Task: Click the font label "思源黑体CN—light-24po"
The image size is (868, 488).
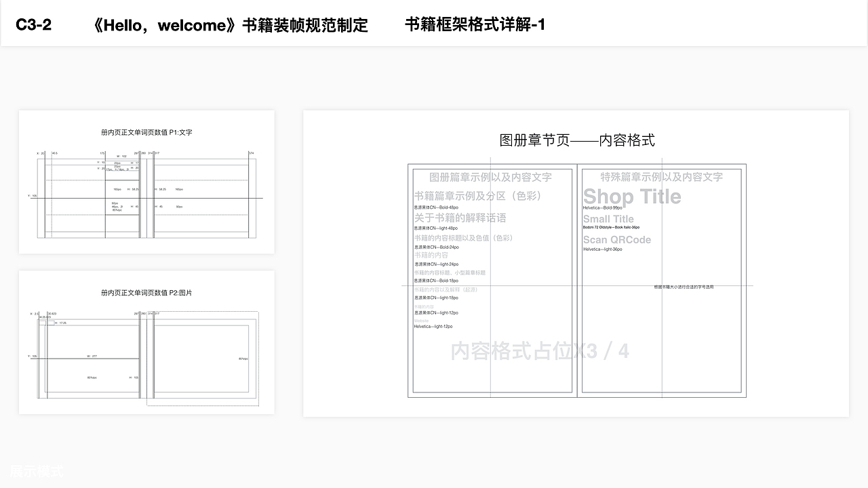Action: [436, 264]
